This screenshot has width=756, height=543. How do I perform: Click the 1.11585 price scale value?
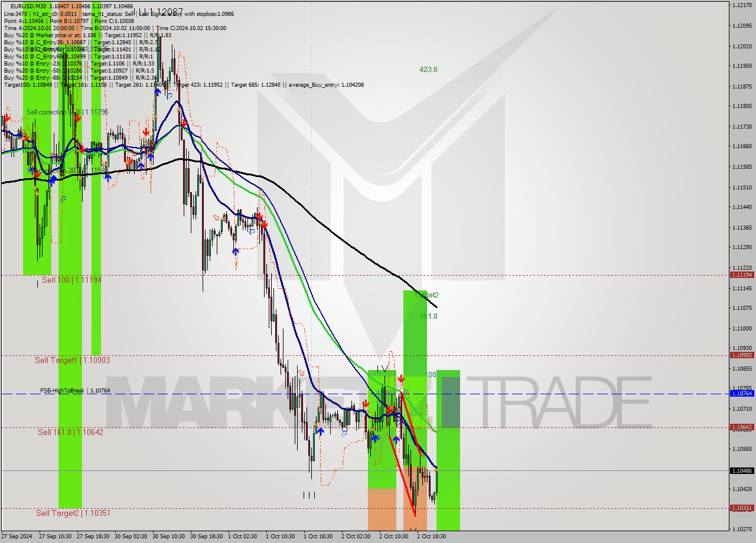click(741, 167)
